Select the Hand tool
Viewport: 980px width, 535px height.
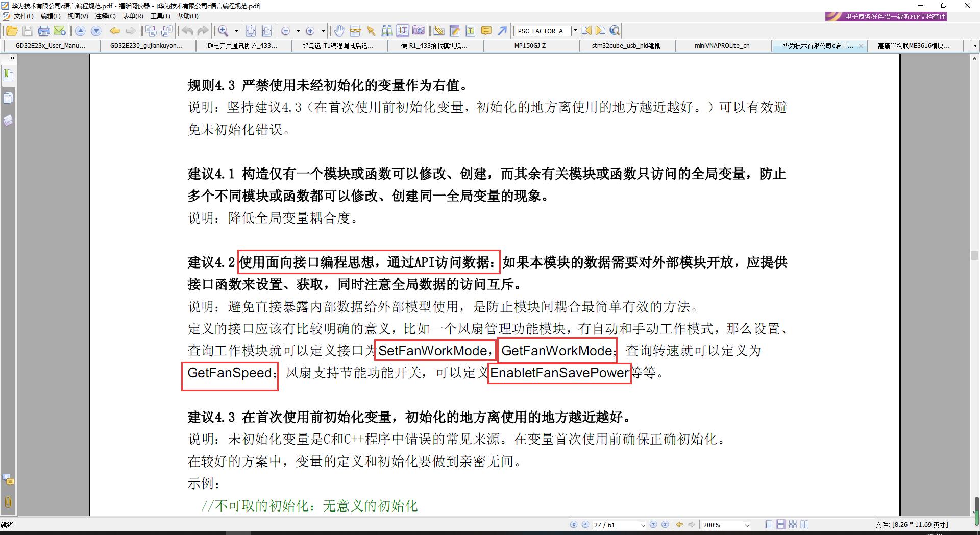tap(339, 31)
